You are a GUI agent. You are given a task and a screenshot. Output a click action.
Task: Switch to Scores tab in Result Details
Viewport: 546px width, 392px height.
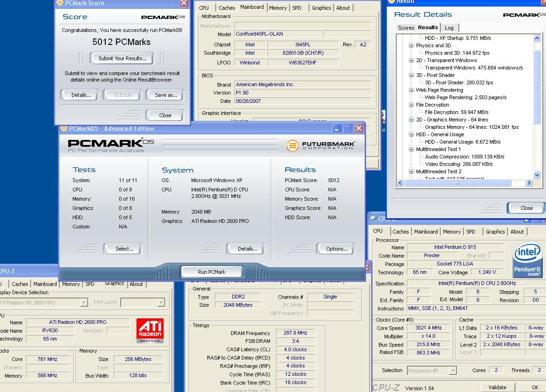pos(406,28)
